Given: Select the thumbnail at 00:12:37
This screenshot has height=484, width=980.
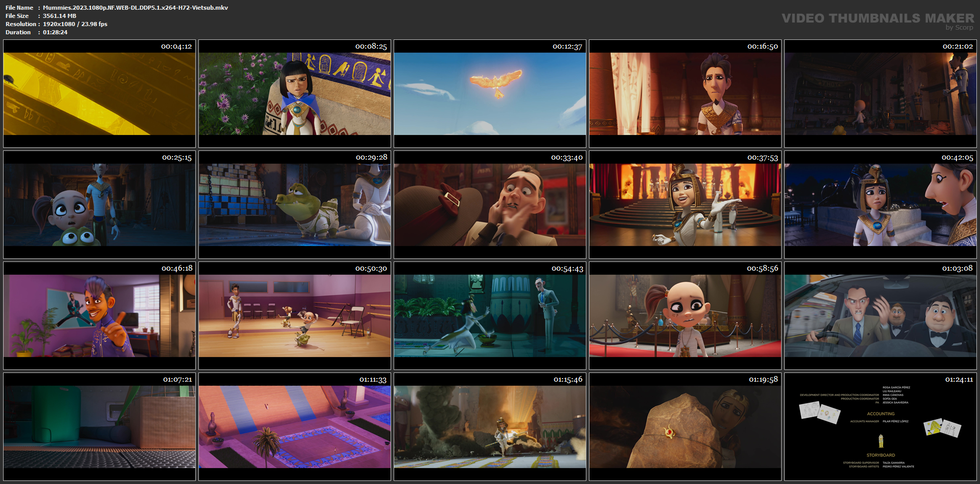Looking at the screenshot, I should coord(490,94).
